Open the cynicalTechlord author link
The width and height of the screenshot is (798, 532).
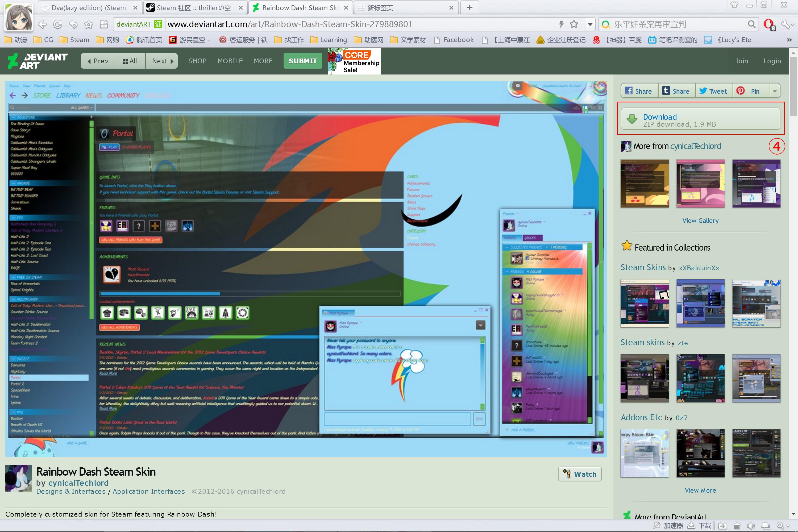tap(78, 483)
